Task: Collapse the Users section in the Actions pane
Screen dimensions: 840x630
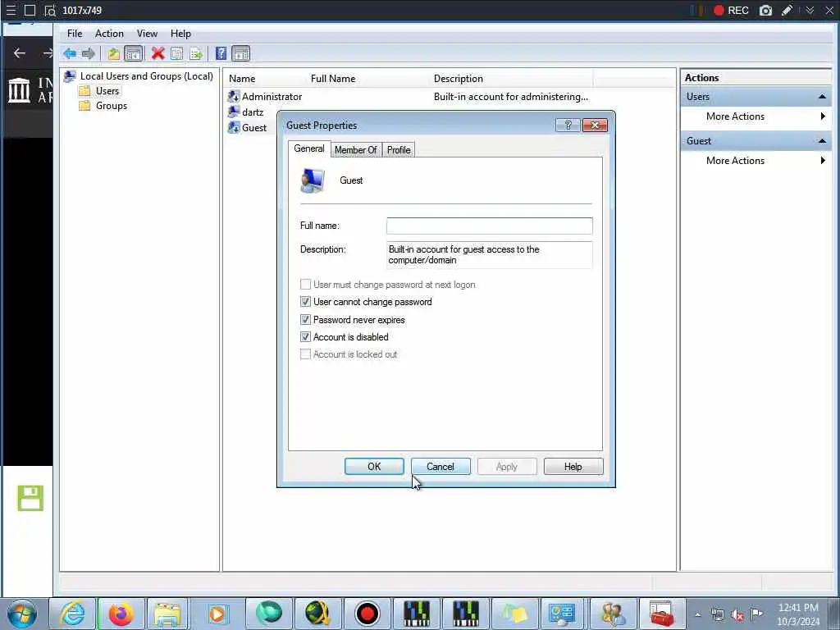Action: (822, 97)
